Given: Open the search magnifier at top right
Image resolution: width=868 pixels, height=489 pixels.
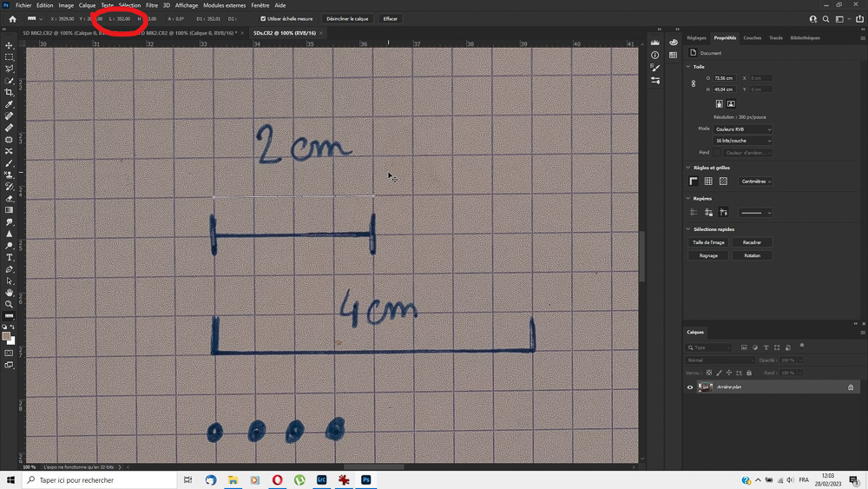Looking at the screenshot, I should [826, 19].
